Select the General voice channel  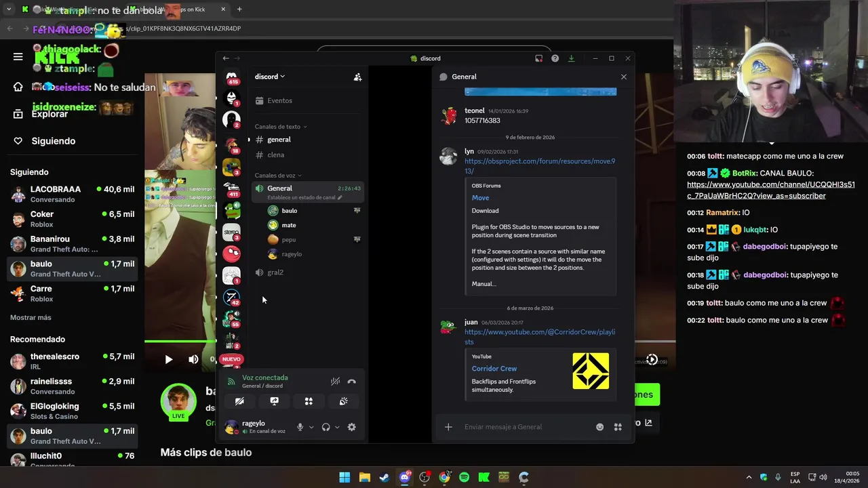tap(307, 192)
